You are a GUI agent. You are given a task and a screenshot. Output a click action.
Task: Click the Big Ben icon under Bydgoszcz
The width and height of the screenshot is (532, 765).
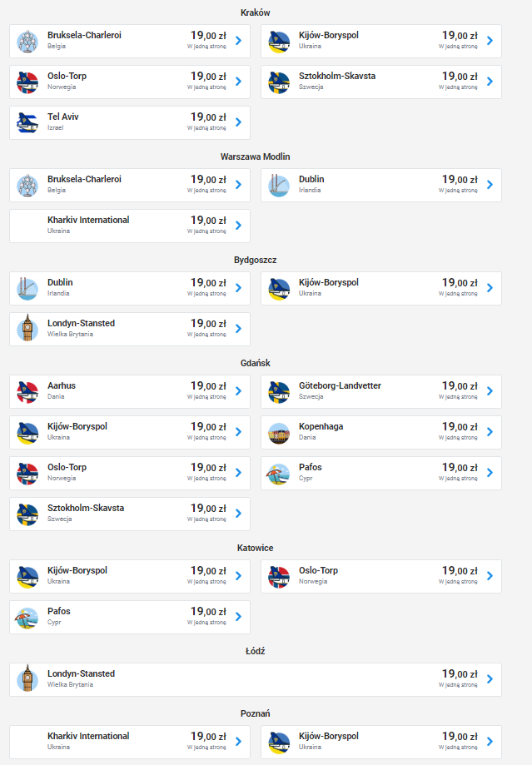[27, 330]
